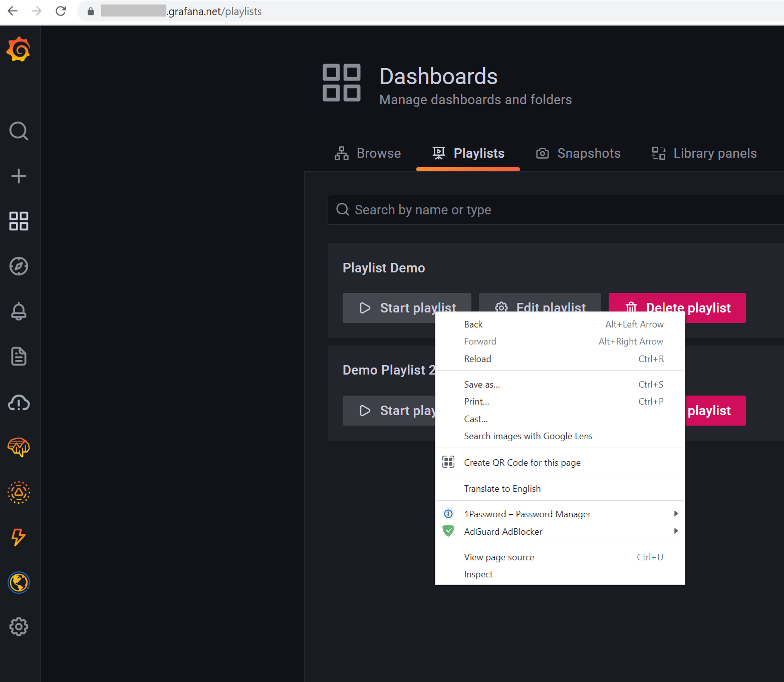The height and width of the screenshot is (682, 784).
Task: Open the Library panels tab
Action: point(703,153)
